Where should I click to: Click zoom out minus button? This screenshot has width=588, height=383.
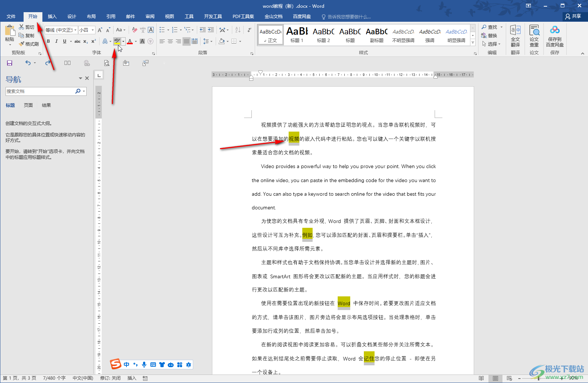point(519,378)
